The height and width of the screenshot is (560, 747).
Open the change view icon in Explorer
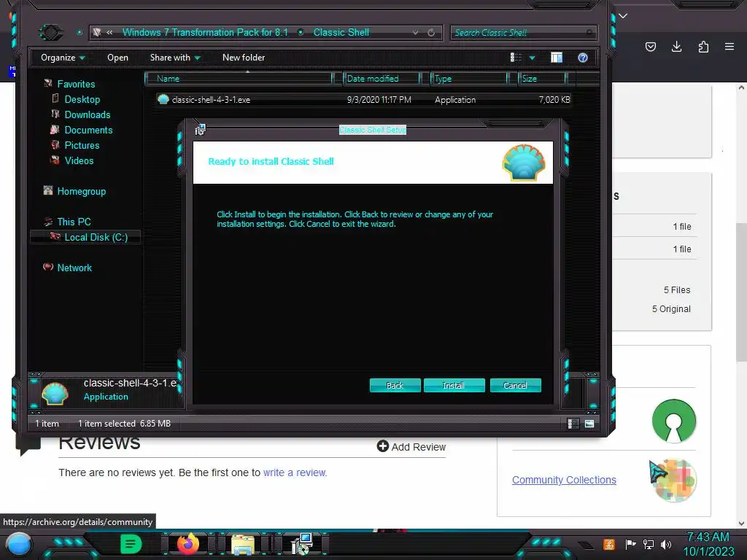[516, 58]
